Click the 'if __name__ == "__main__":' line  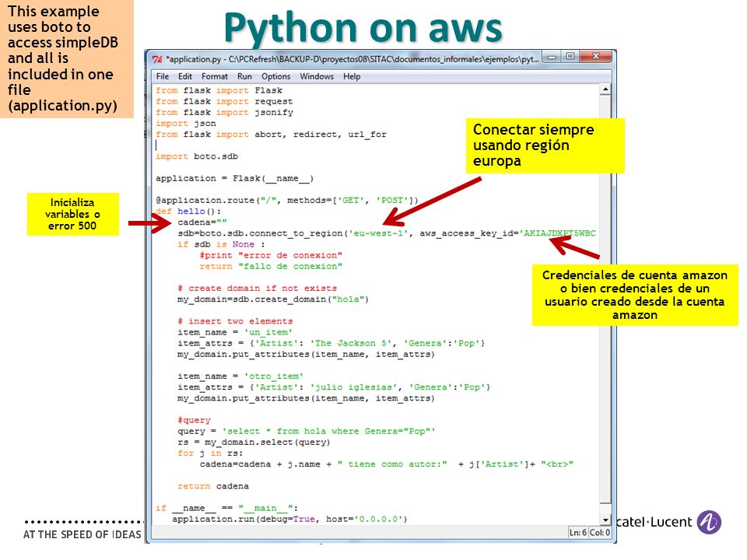click(226, 508)
